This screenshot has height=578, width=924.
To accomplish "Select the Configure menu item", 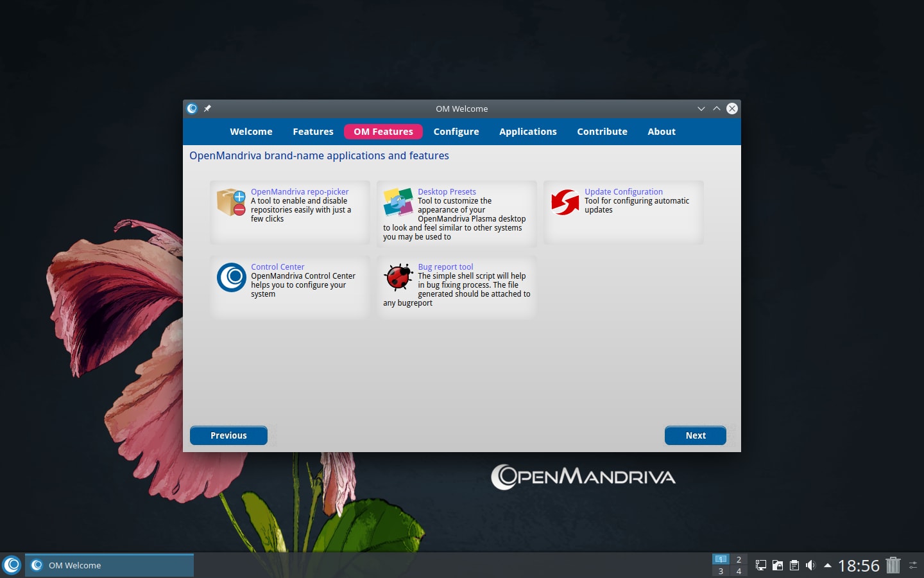I will pyautogui.click(x=456, y=132).
